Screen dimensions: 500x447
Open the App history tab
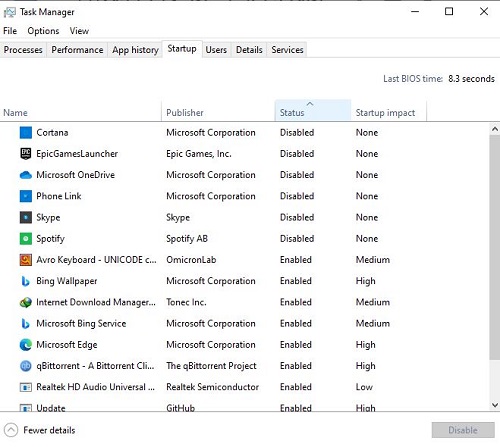tap(135, 50)
